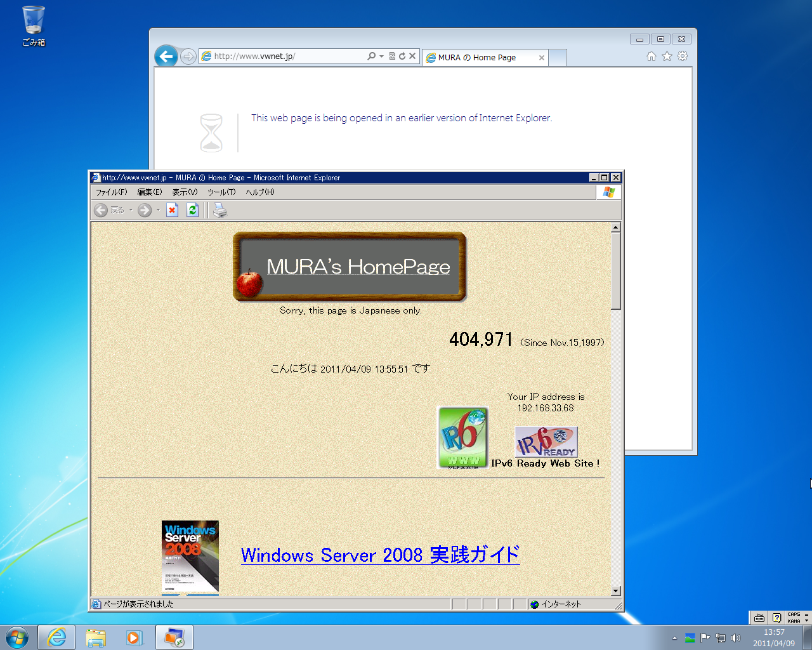Open Windows Explorer folder taskbar icon

click(x=96, y=637)
